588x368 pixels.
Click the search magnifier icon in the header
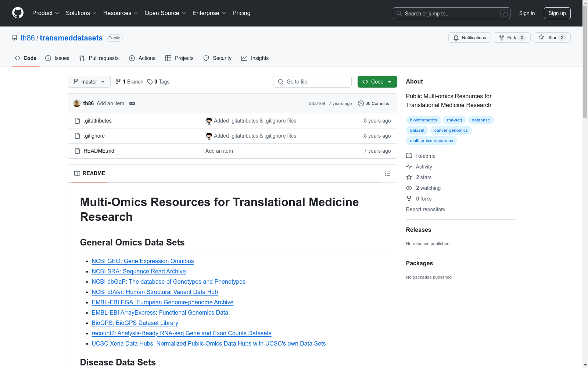coord(399,13)
